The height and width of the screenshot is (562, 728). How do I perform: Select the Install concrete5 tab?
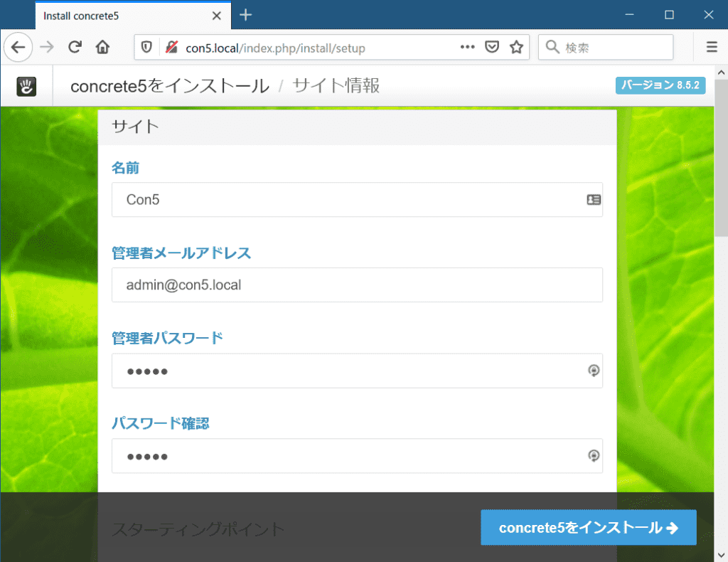(x=133, y=16)
